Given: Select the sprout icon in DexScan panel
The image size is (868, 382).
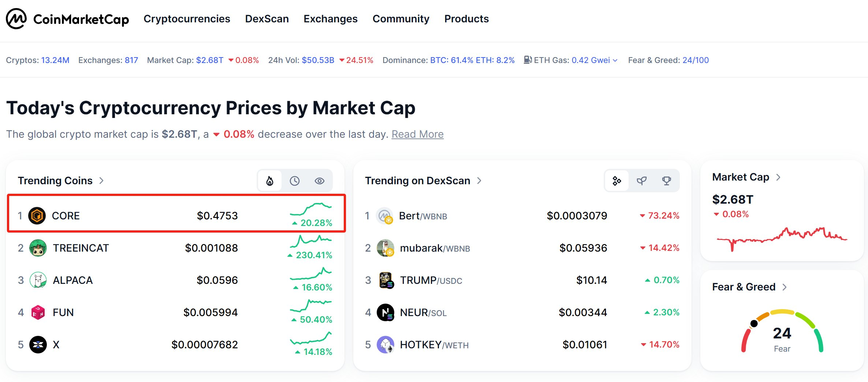Looking at the screenshot, I should tap(642, 181).
